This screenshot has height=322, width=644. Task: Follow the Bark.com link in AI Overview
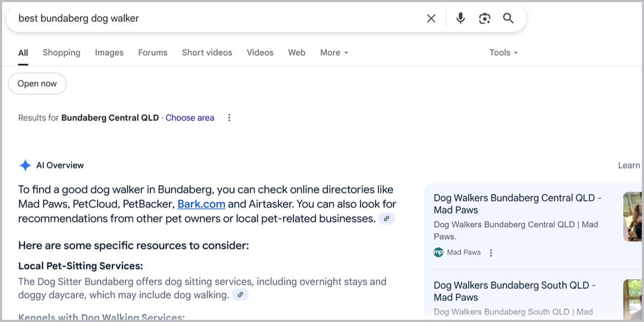[201, 204]
